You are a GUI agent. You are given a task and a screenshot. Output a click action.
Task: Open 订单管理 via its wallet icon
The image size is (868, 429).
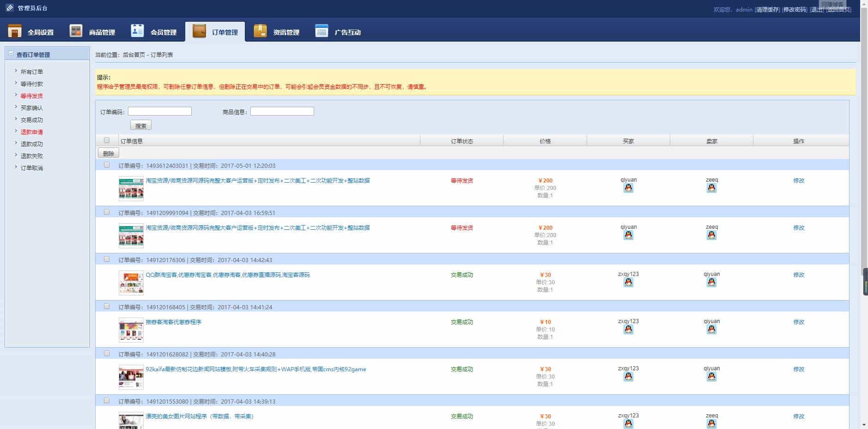pos(199,31)
